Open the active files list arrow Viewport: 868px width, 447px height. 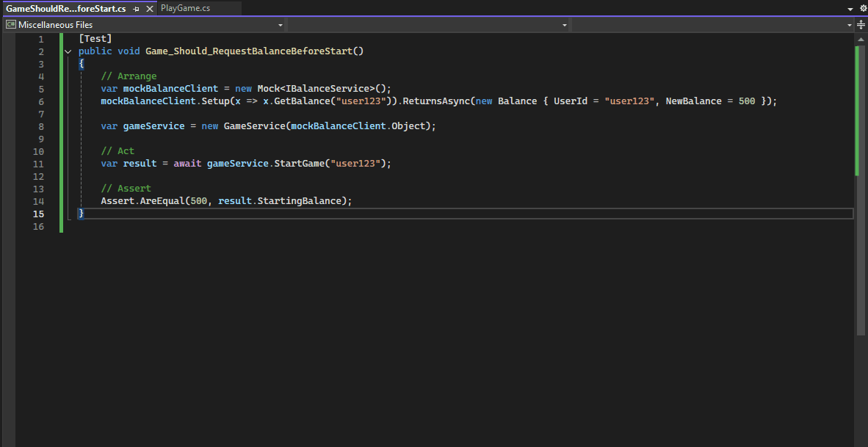pos(851,9)
